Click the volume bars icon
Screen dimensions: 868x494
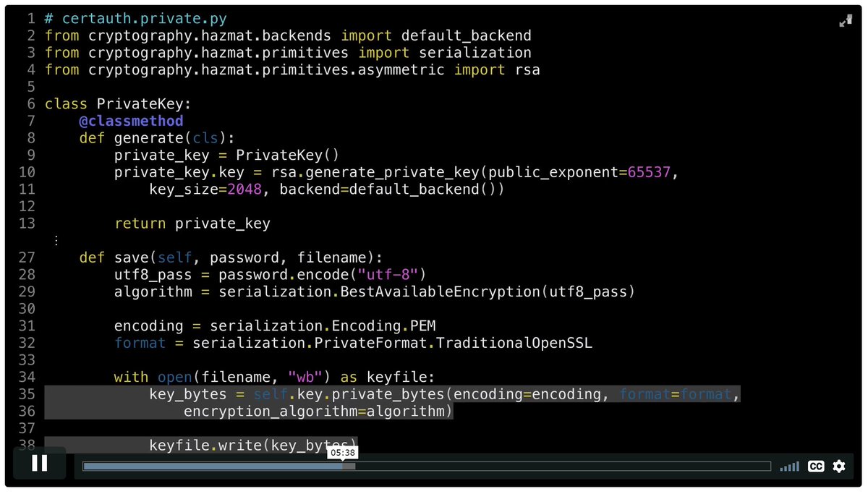pos(788,467)
